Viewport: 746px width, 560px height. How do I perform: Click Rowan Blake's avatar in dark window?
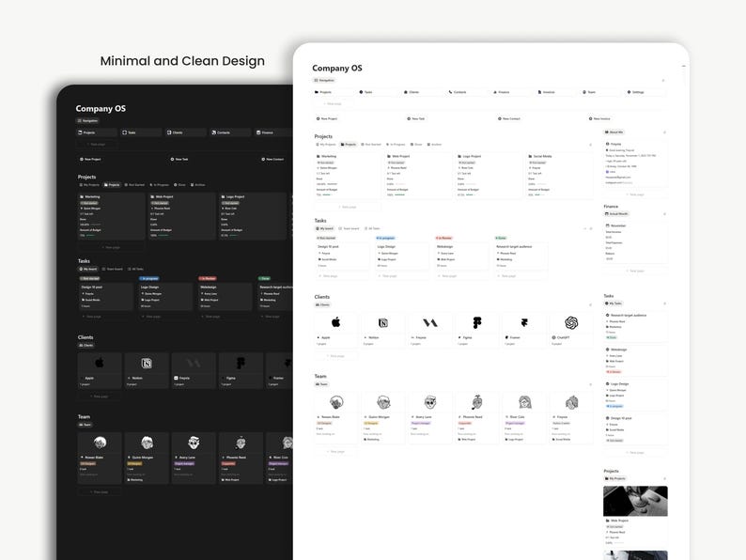point(100,443)
